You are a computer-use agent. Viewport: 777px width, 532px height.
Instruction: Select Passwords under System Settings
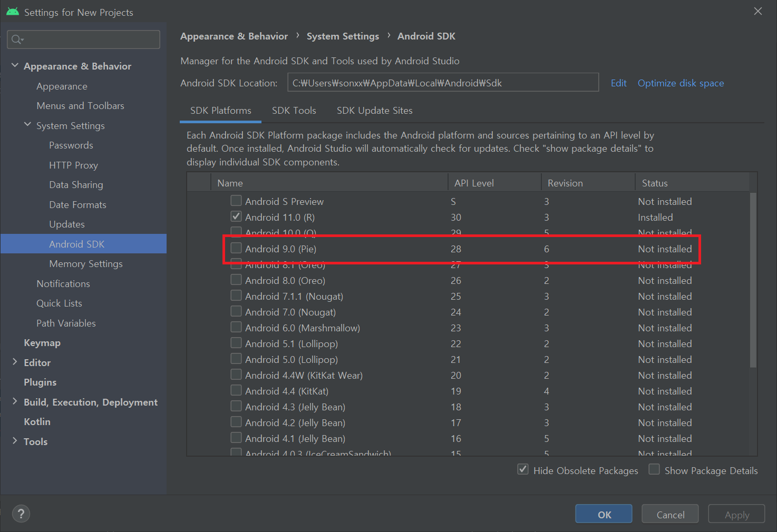[71, 145]
